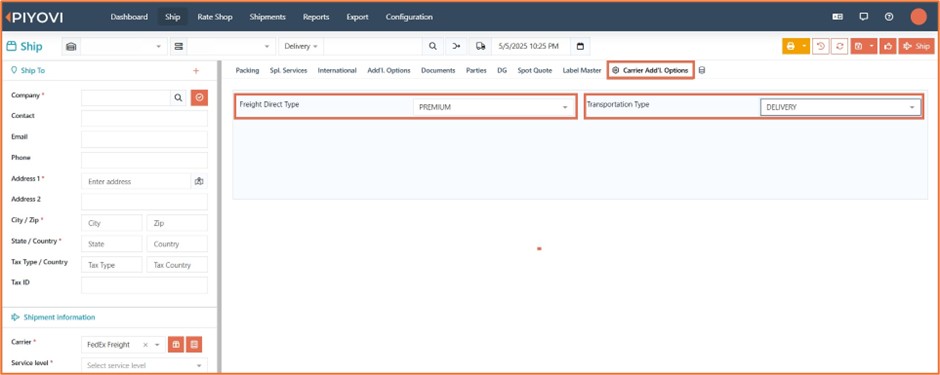This screenshot has width=940, height=375.
Task: Click the refresh arrows icon button
Action: coord(839,46)
